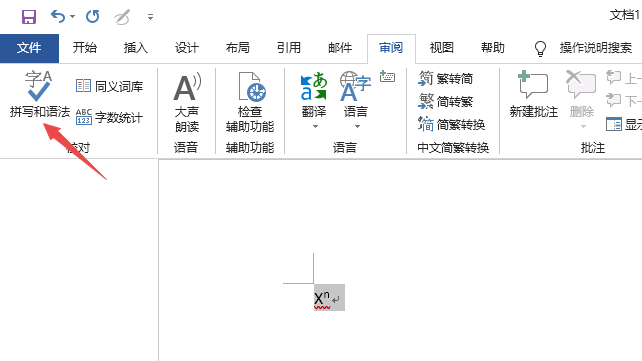Convert text with 简转繁

coord(445,101)
